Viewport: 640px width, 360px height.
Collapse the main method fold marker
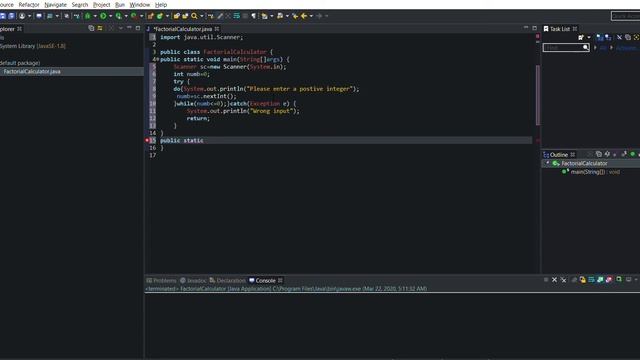(157, 59)
